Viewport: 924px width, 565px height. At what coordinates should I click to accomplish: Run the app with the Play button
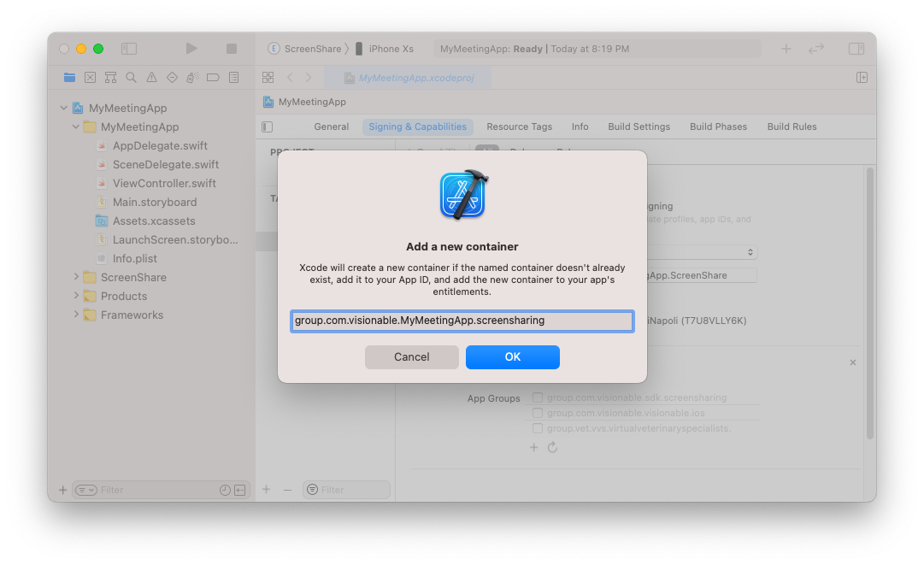click(x=191, y=49)
